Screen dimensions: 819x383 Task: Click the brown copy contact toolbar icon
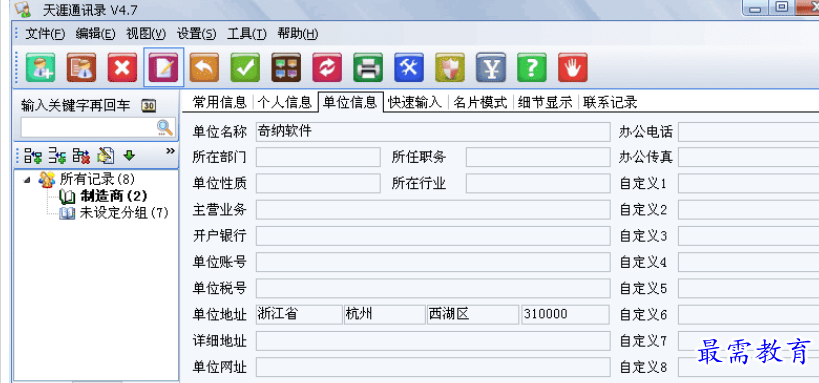pyautogui.click(x=81, y=67)
